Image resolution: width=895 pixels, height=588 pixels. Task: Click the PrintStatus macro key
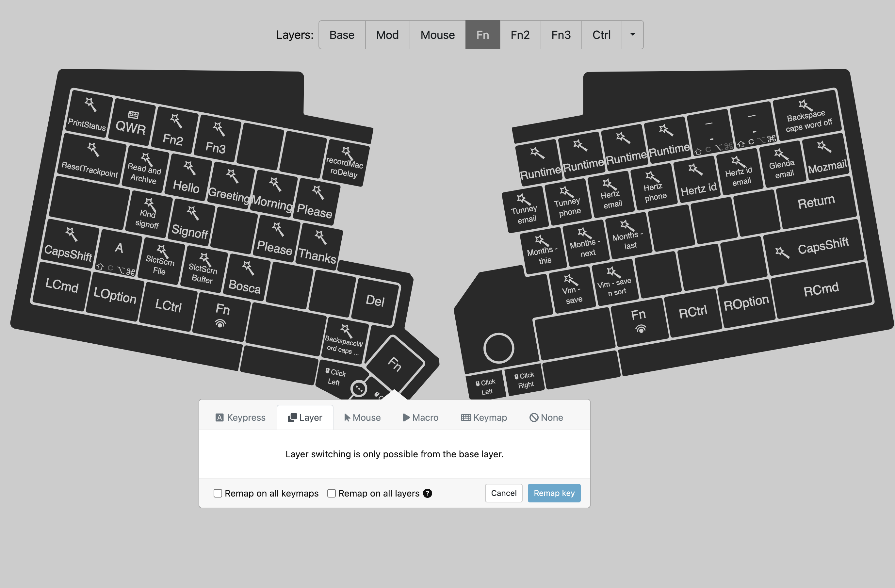tap(89, 114)
